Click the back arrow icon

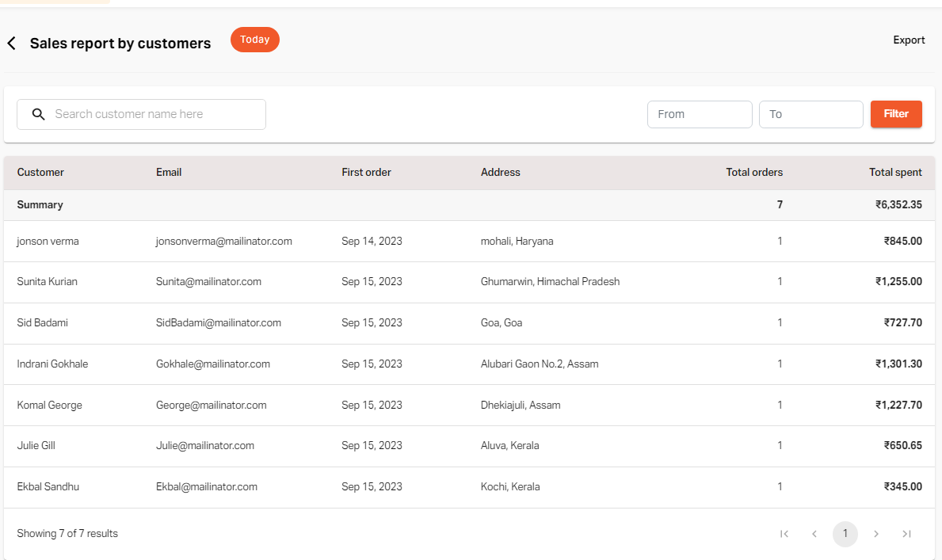point(12,44)
